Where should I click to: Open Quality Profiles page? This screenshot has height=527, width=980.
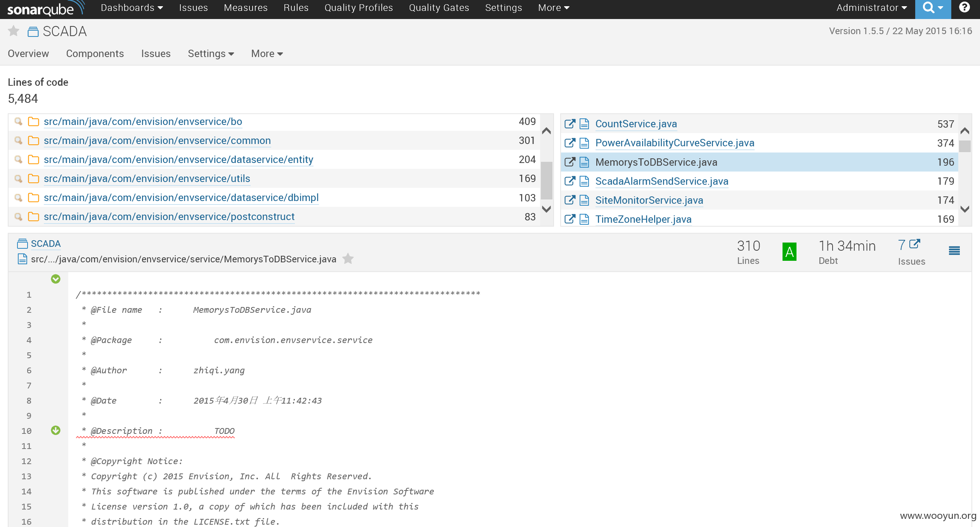[x=358, y=8]
